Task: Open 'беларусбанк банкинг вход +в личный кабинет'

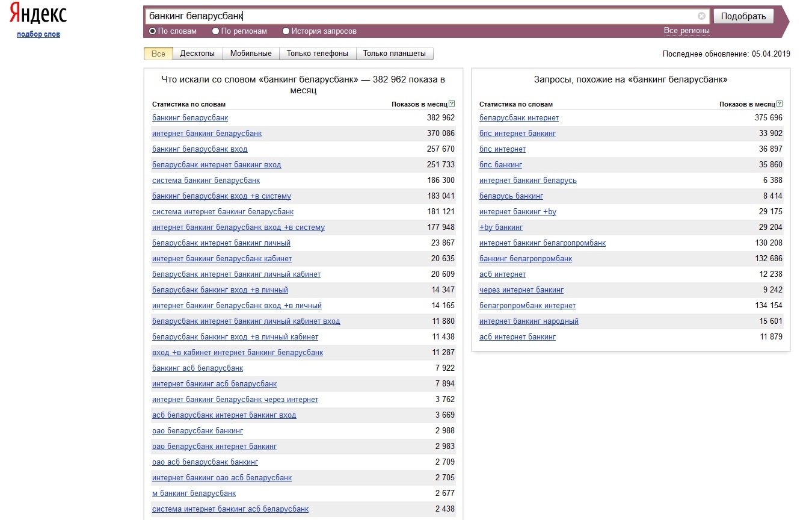Action: pos(235,337)
